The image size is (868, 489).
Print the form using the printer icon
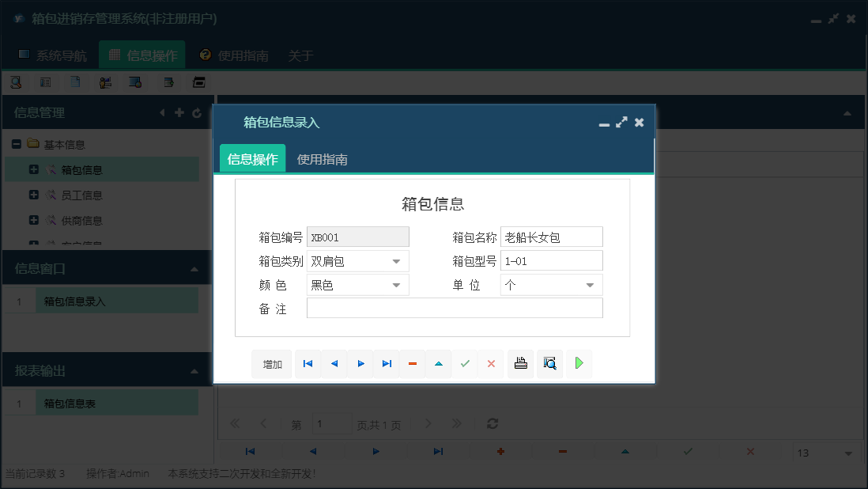[x=520, y=363]
